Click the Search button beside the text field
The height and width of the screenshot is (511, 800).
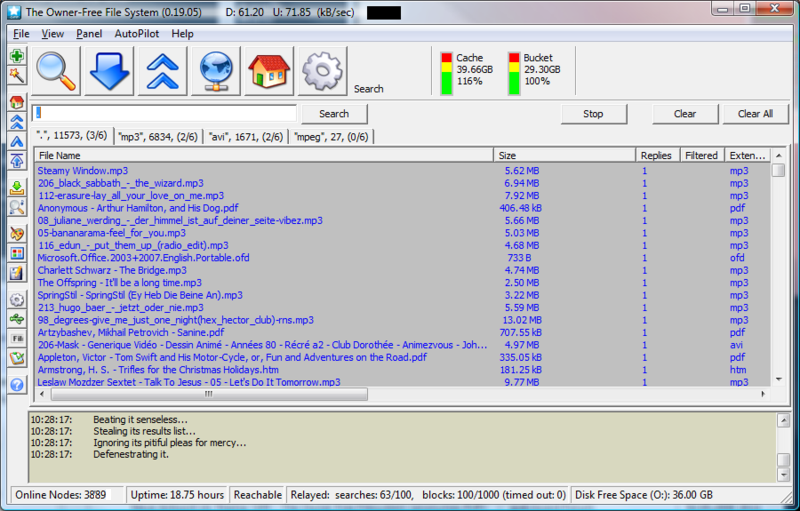point(334,114)
